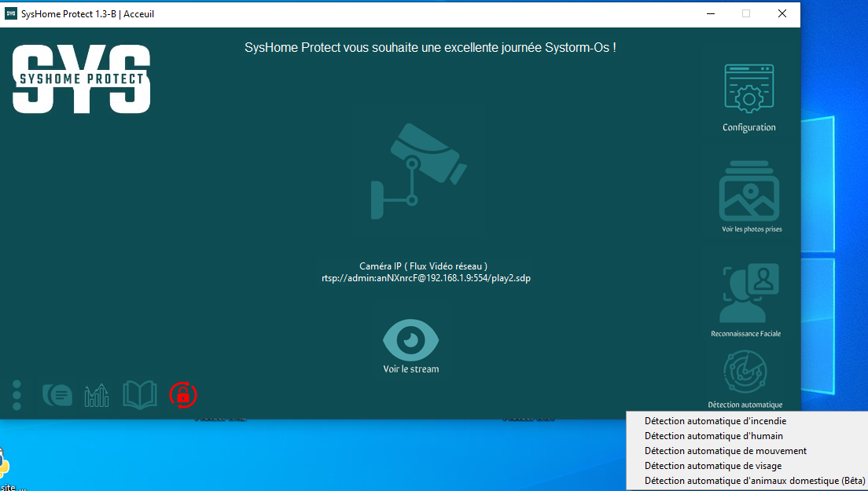Image resolution: width=868 pixels, height=491 pixels.
Task: Click the 'Reconnaissance Faciale' label
Action: pos(745,333)
